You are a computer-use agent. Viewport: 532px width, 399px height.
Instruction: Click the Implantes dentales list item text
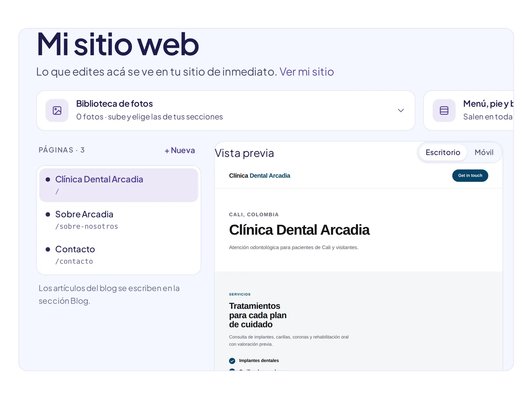tap(259, 361)
